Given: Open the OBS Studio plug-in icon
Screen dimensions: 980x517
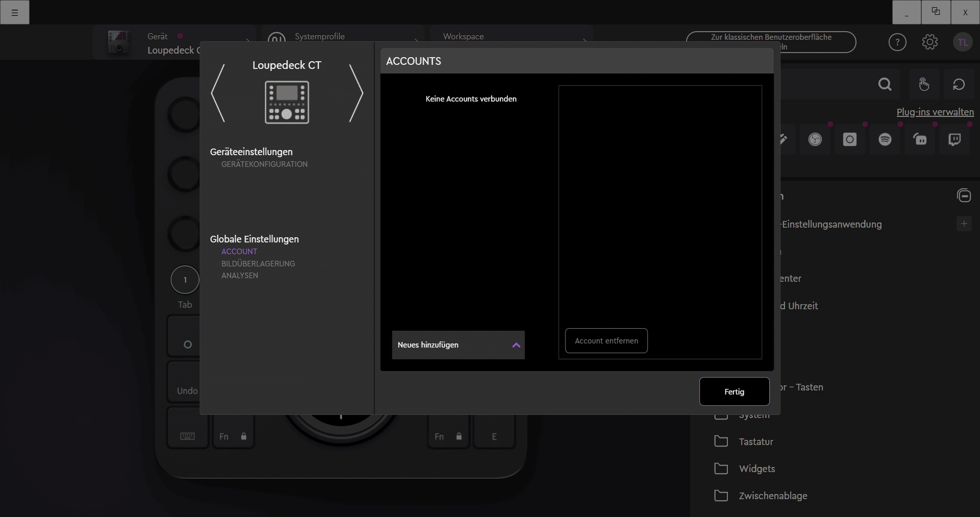Looking at the screenshot, I should coord(815,139).
